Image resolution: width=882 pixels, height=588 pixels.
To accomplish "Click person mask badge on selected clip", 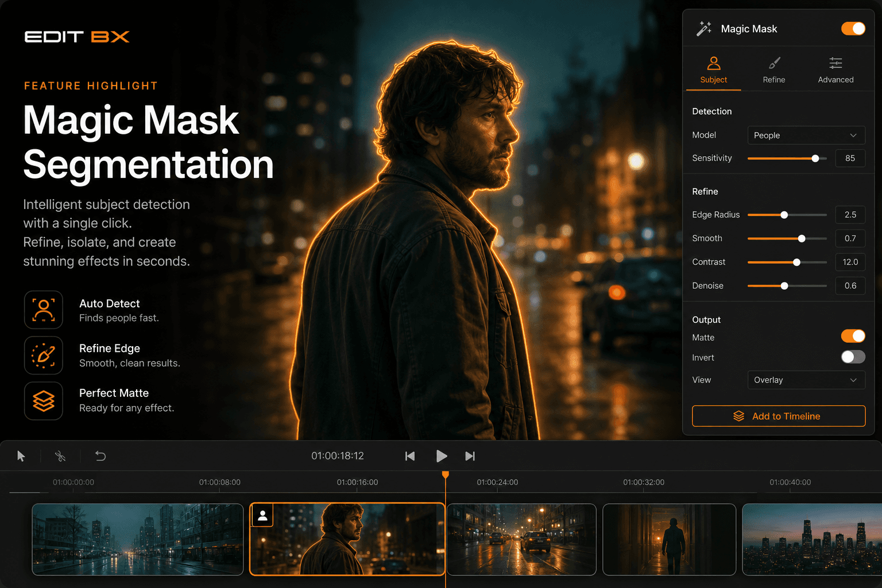I will pos(262,516).
